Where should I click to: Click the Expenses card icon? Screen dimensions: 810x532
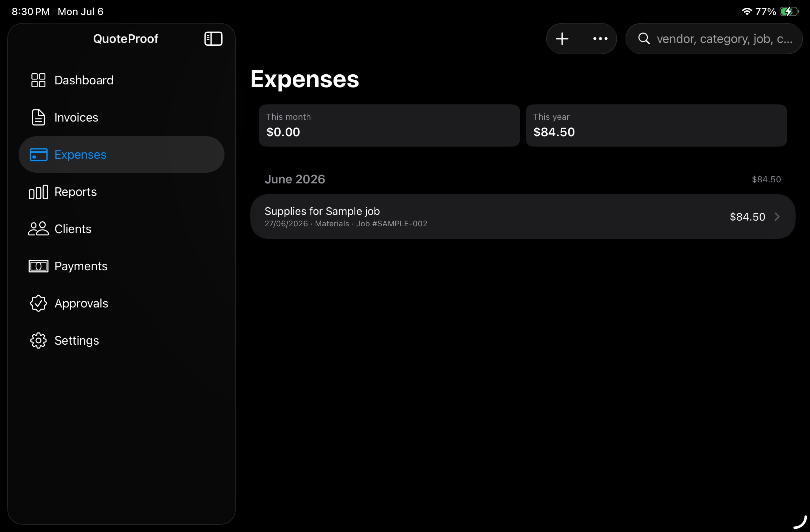pos(38,154)
